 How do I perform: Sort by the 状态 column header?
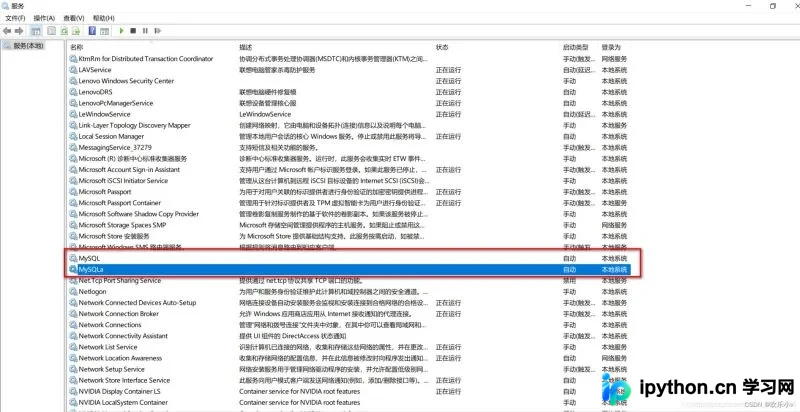point(442,47)
